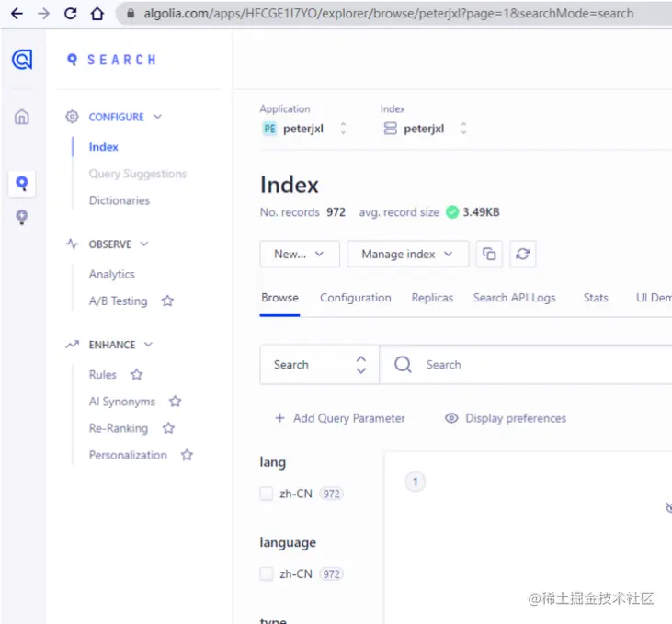Open Dictionaries in sidebar
This screenshot has height=624, width=672.
click(x=120, y=200)
